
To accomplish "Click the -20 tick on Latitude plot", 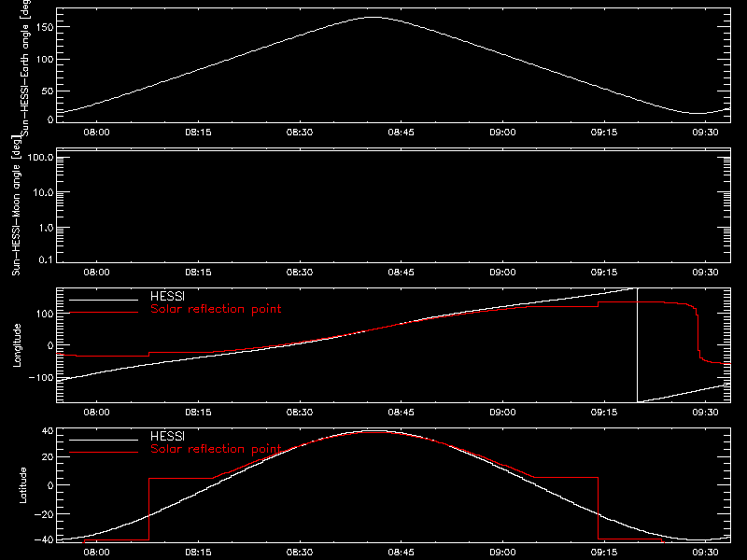I will (44, 514).
